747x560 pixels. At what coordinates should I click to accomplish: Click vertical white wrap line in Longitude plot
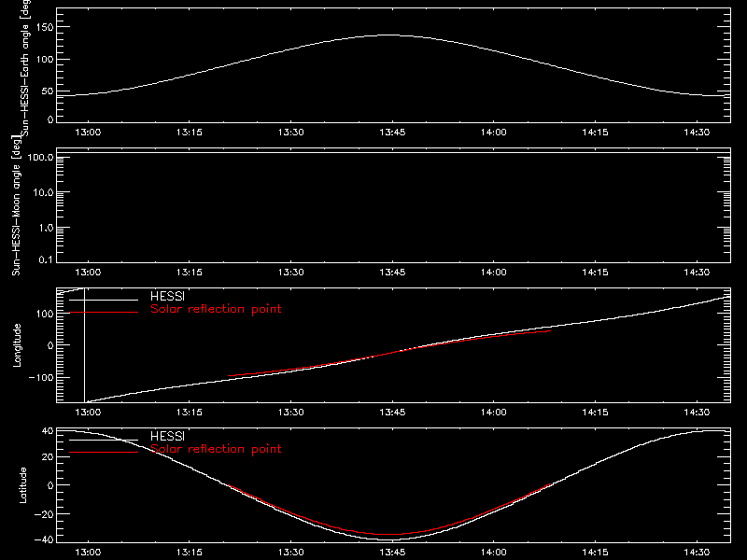click(x=84, y=345)
